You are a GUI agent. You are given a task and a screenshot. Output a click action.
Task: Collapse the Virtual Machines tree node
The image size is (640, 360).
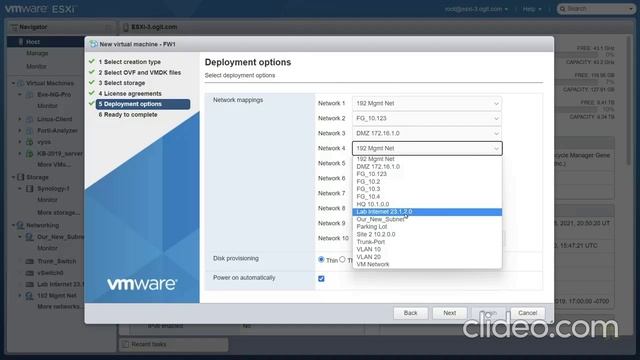(x=13, y=83)
